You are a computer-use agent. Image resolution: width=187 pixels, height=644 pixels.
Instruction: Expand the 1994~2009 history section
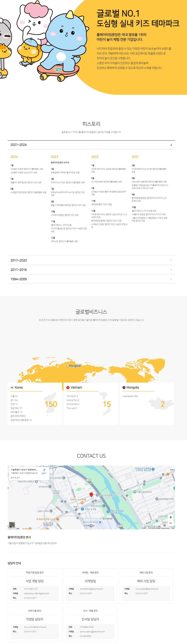171,279
